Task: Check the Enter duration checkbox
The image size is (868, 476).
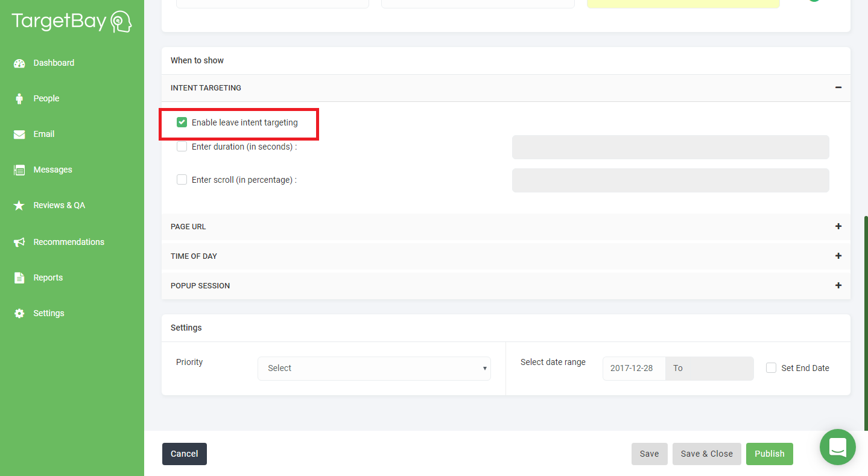Action: [x=182, y=146]
